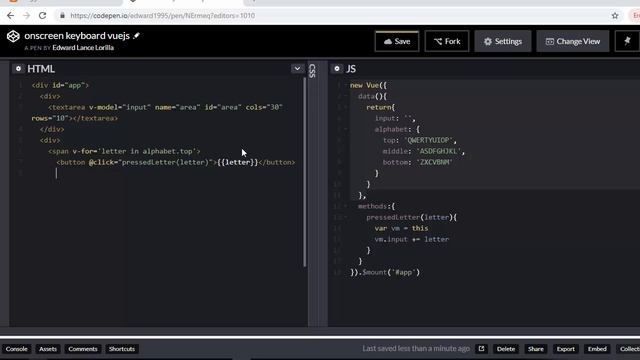Click 'var vm = this' line
640x360 pixels.
401,229
